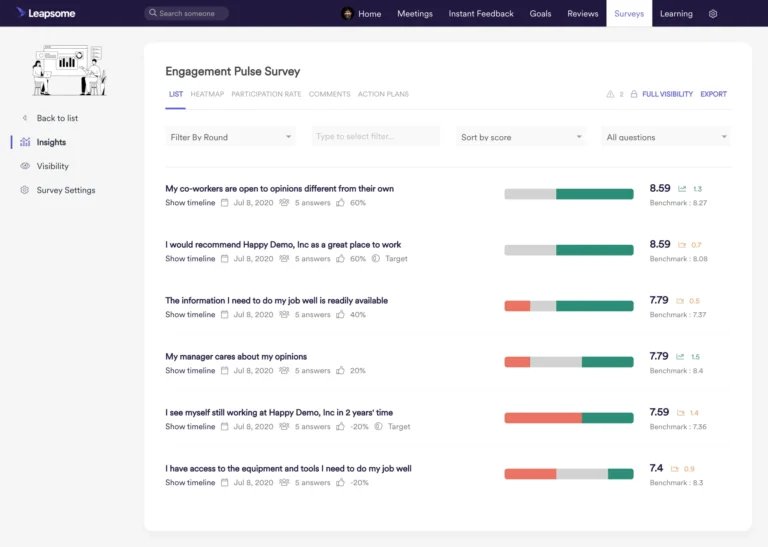
Task: Click the Leapsome logo
Action: pos(46,13)
